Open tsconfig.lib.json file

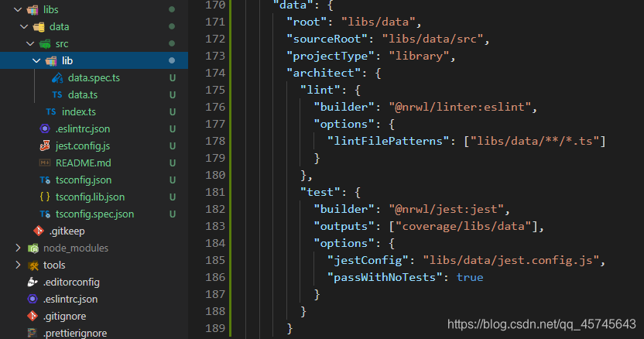tap(90, 197)
